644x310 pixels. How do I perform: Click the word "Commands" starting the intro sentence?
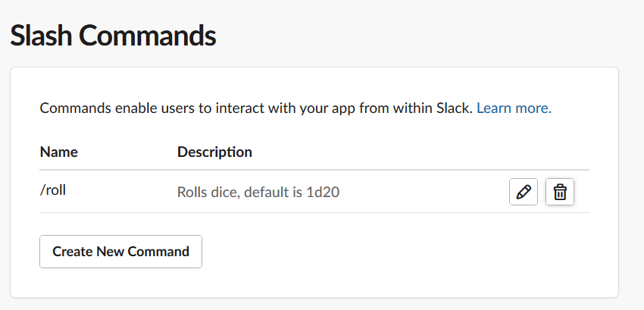pos(75,108)
